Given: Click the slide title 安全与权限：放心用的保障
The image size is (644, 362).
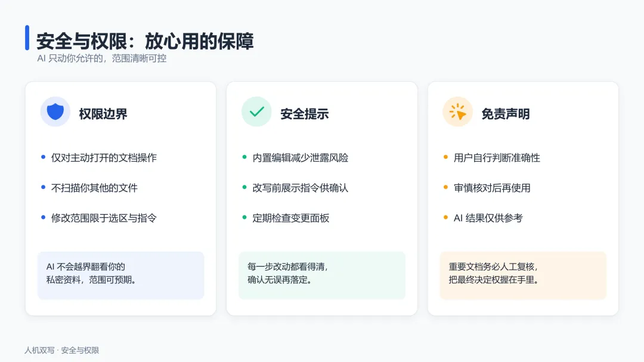Looking at the screenshot, I should tap(145, 41).
